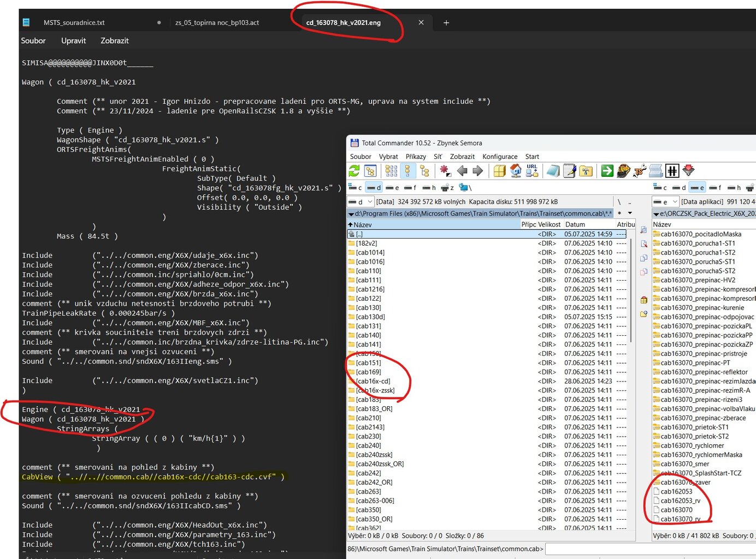756x559 pixels.
Task: Click the green right-arrow toolbar icon
Action: [607, 171]
